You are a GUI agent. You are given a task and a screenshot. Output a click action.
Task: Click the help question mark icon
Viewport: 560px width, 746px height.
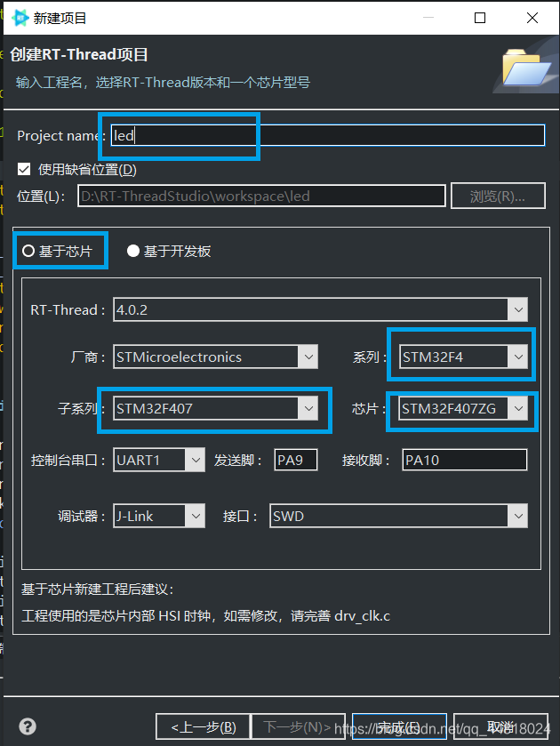point(28,726)
